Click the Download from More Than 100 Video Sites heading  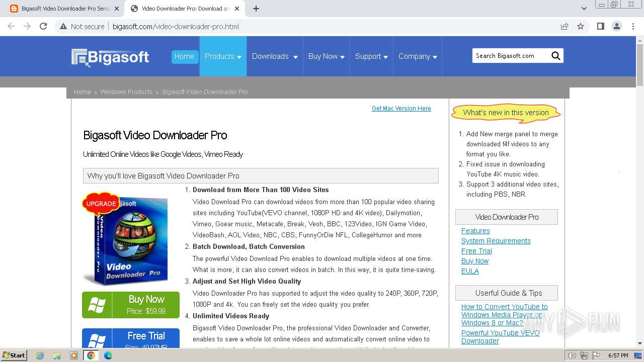[x=261, y=190]
